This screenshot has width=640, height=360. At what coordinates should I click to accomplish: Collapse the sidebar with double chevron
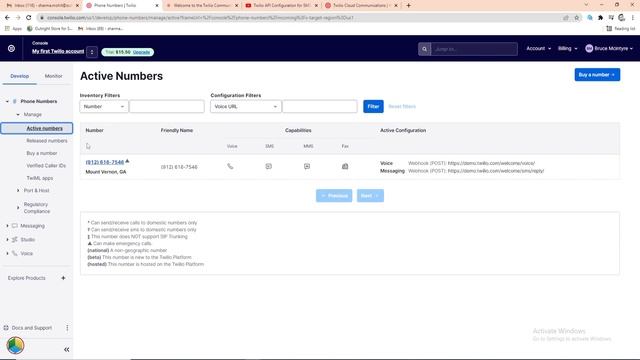coord(67,349)
